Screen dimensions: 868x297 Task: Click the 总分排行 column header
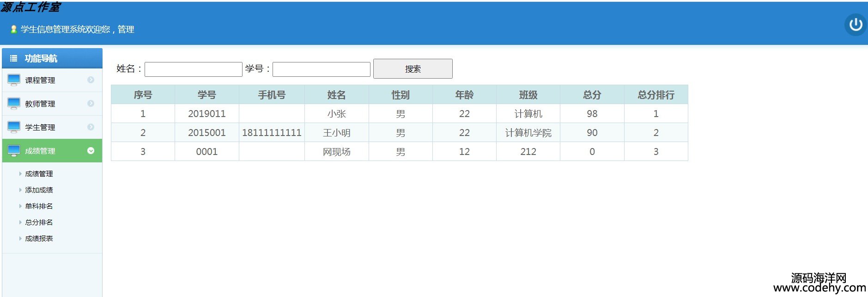pyautogui.click(x=656, y=95)
